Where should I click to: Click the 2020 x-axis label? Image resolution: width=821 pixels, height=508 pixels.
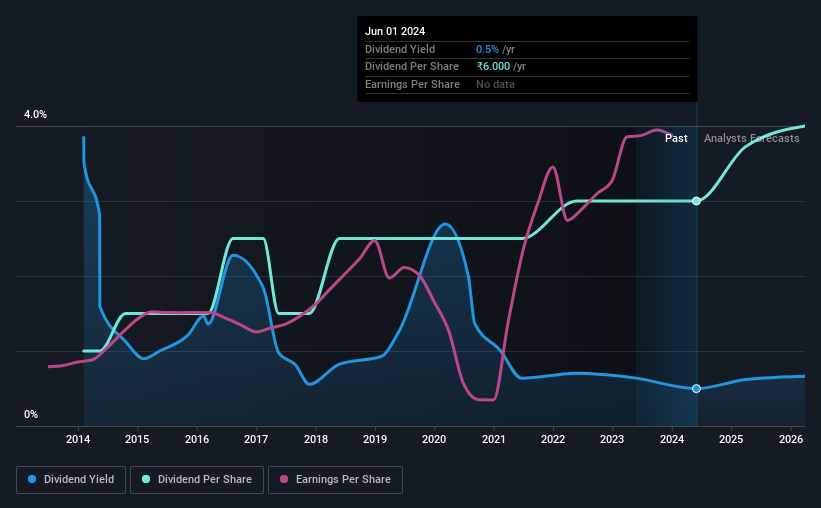434,439
